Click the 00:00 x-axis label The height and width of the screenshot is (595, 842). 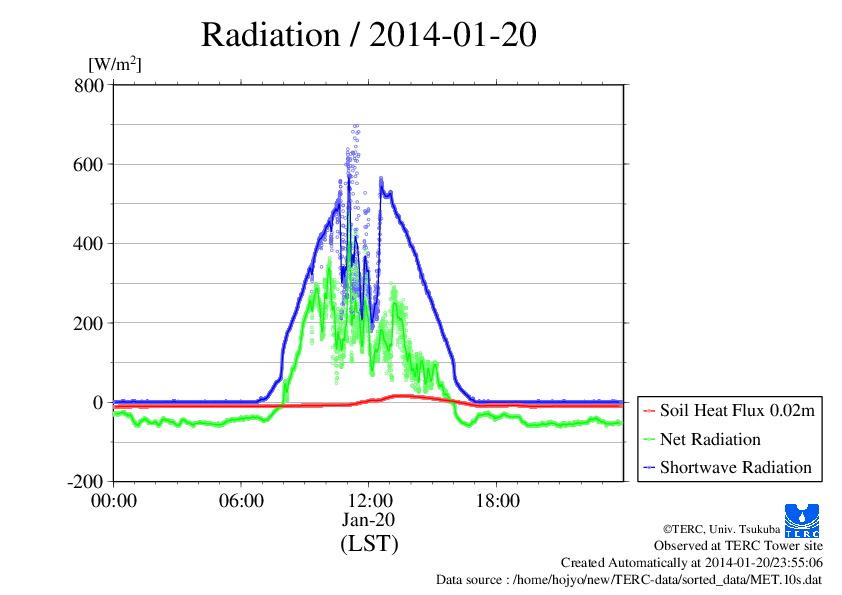114,500
